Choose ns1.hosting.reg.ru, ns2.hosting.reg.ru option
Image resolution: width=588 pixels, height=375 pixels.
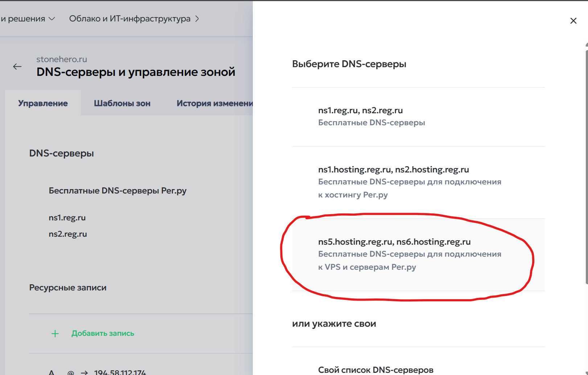(418, 183)
